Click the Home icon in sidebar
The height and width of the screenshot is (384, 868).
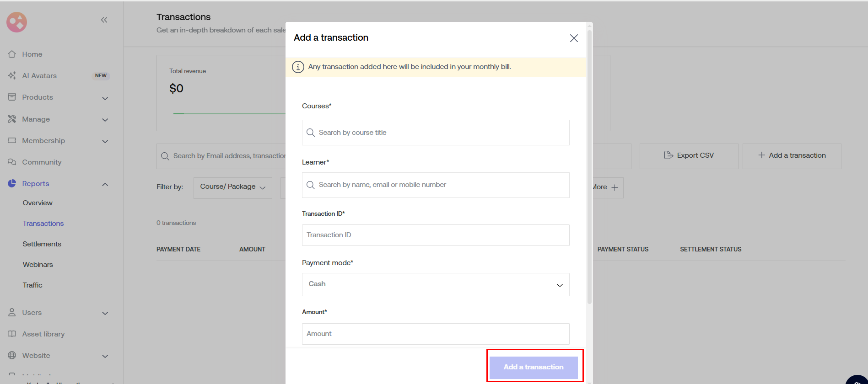click(12, 54)
